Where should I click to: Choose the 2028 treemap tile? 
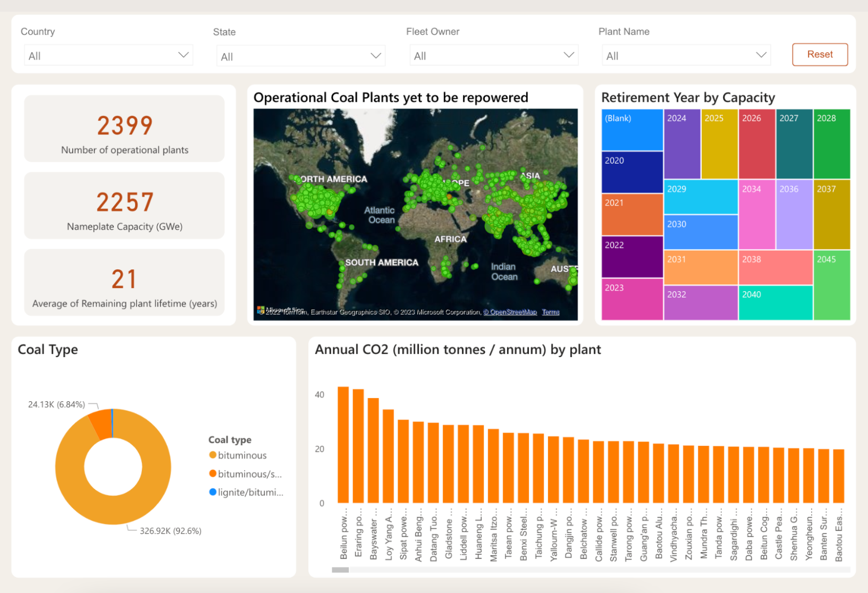click(832, 144)
